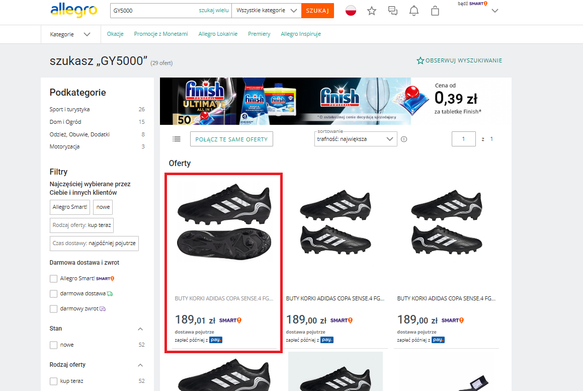This screenshot has height=391, width=583.
Task: Open Odzież, Obuwie, Dodatki subcategory
Action: [79, 134]
